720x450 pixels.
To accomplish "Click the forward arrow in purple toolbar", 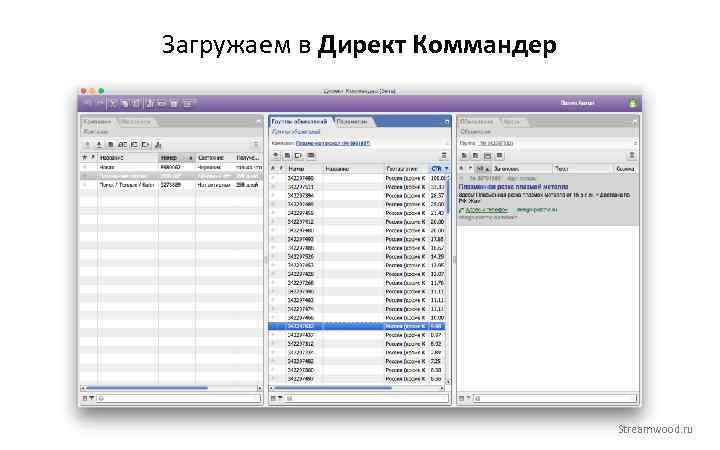I will click(x=99, y=103).
